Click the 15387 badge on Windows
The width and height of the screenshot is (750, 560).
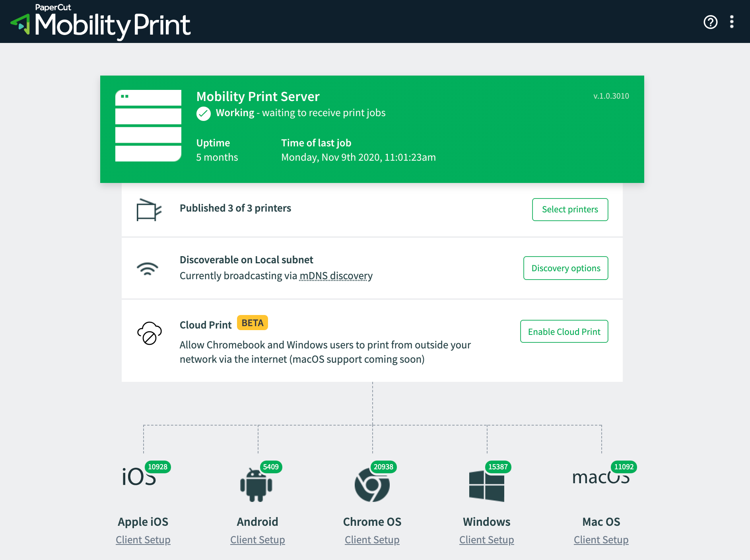coord(498,467)
